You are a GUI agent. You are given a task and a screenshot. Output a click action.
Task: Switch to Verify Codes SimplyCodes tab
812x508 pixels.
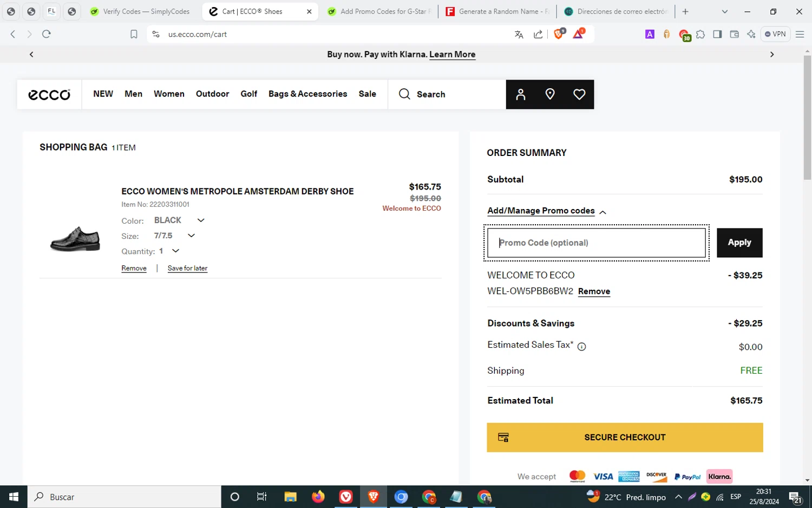141,11
